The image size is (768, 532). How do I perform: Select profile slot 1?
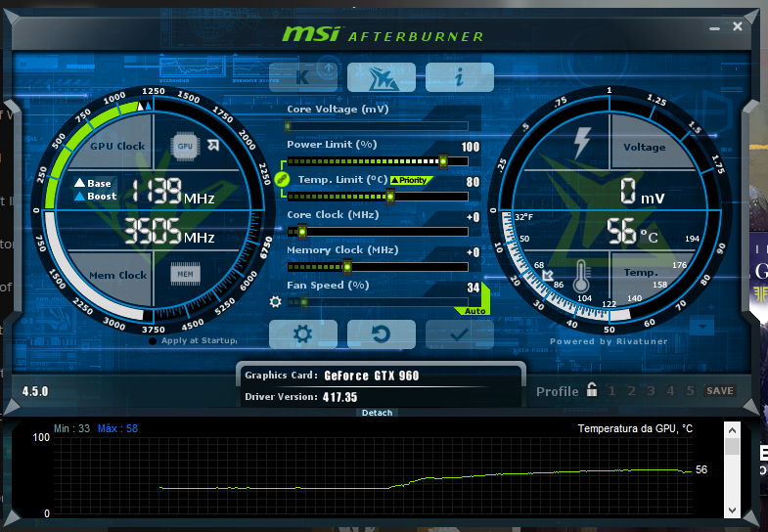tap(611, 390)
